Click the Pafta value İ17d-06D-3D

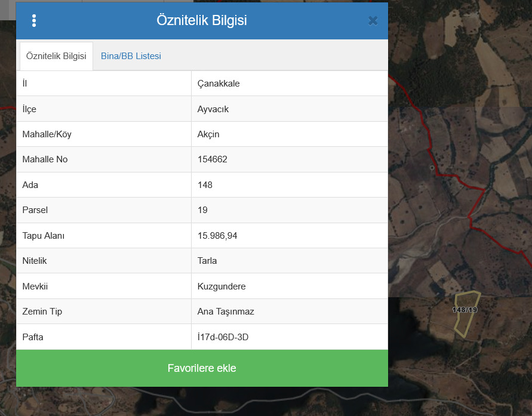[223, 337]
